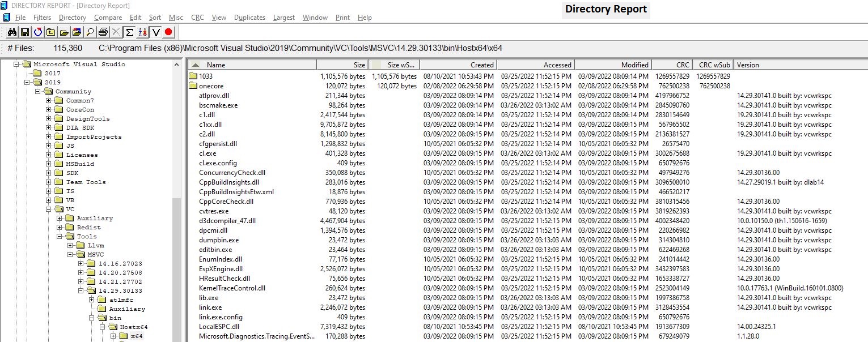Expand the atlmfc tree node

click(x=92, y=300)
